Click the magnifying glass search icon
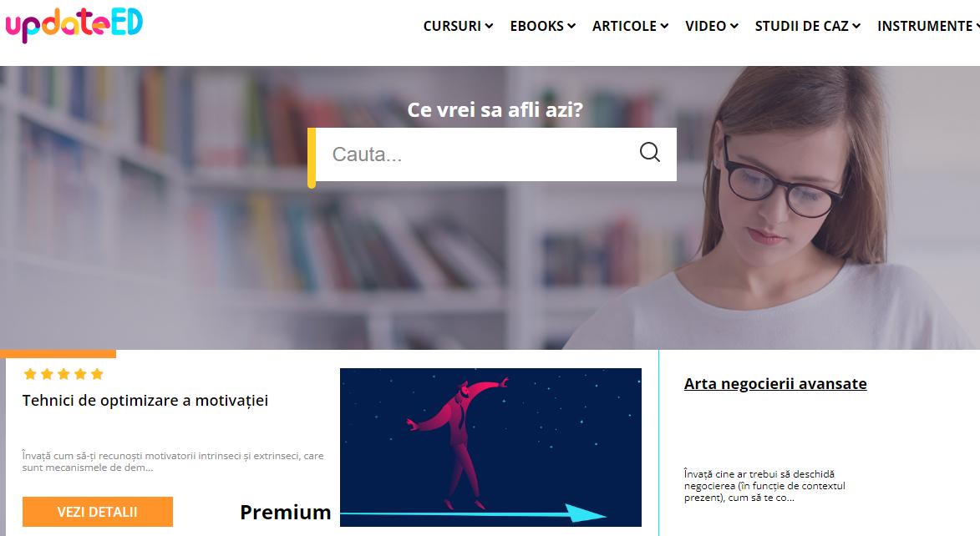 (x=649, y=152)
